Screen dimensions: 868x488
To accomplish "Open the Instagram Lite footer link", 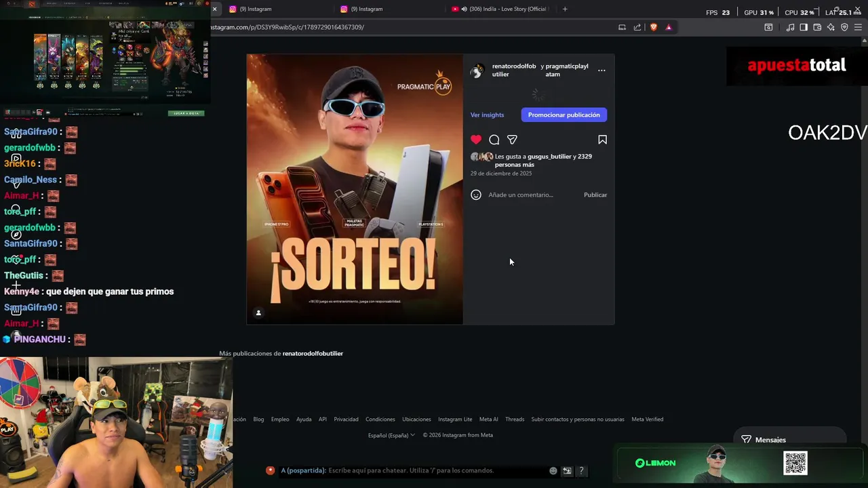I will pyautogui.click(x=455, y=419).
